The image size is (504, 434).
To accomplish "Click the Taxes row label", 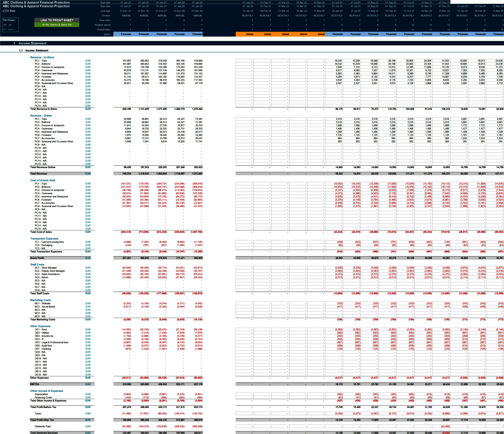I will pos(38,414).
